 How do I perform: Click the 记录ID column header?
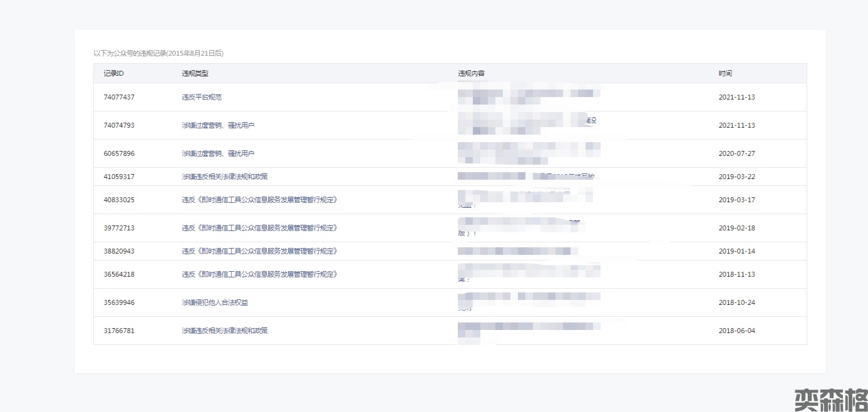(x=113, y=73)
